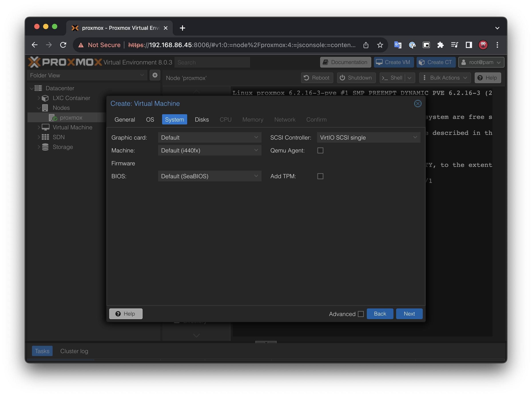Open the BIOS selection dropdown
532x396 pixels.
(210, 176)
